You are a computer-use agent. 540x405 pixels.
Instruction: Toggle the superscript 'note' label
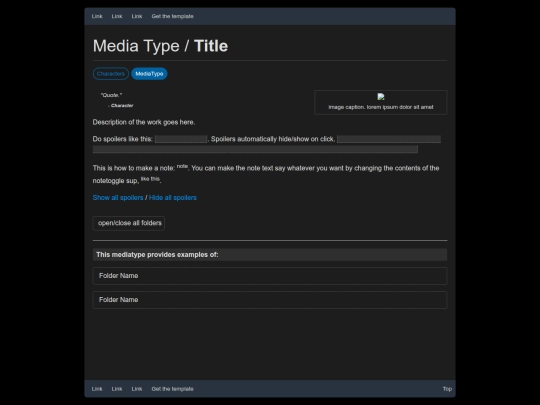182,166
